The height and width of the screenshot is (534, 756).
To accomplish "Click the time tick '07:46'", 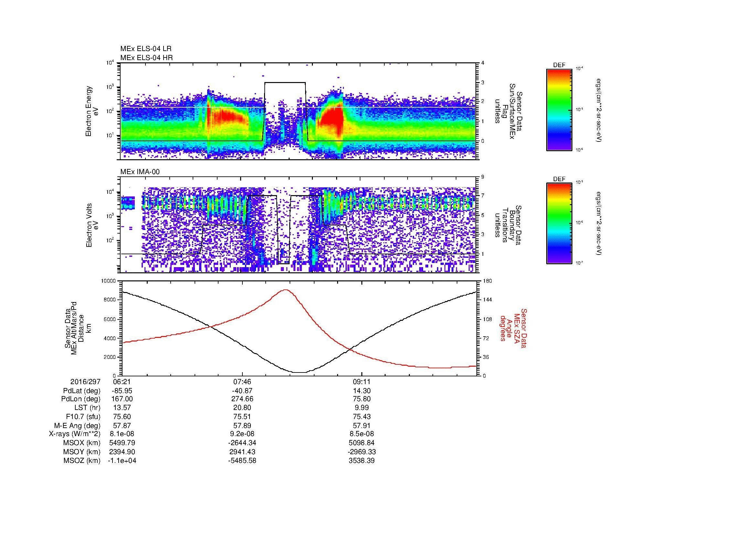I will (x=242, y=382).
